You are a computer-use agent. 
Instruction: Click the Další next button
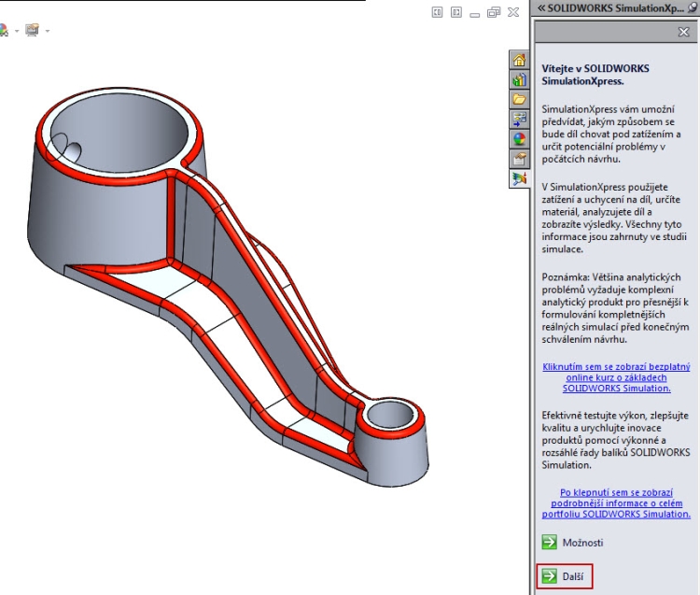tap(565, 576)
